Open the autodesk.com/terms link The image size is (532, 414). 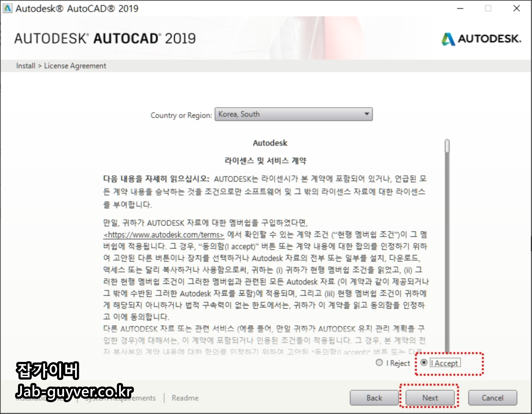164,235
